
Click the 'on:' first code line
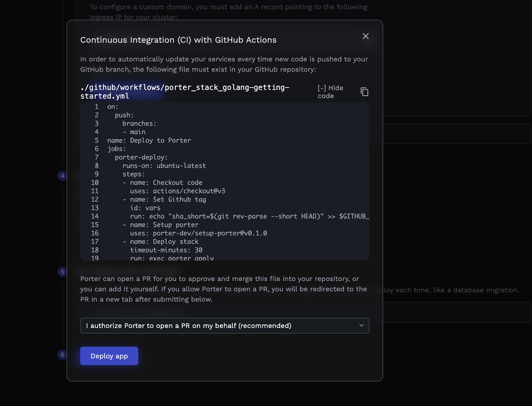coord(113,107)
